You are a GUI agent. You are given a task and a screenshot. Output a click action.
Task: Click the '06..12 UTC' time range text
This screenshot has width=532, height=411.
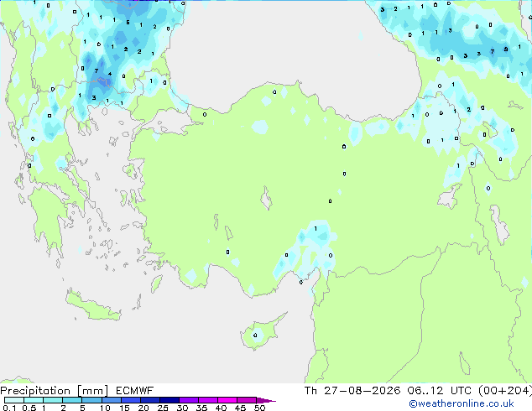point(440,391)
